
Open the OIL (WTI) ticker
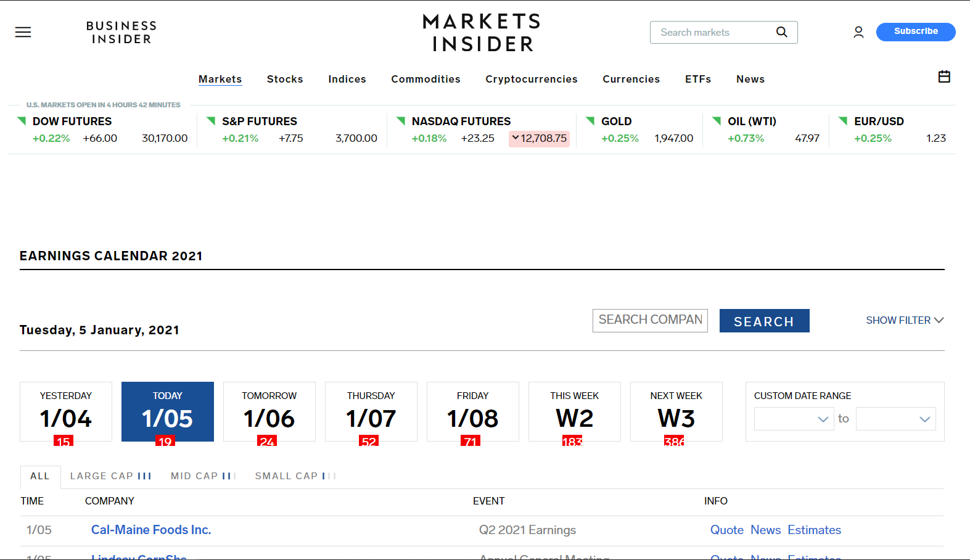point(752,121)
